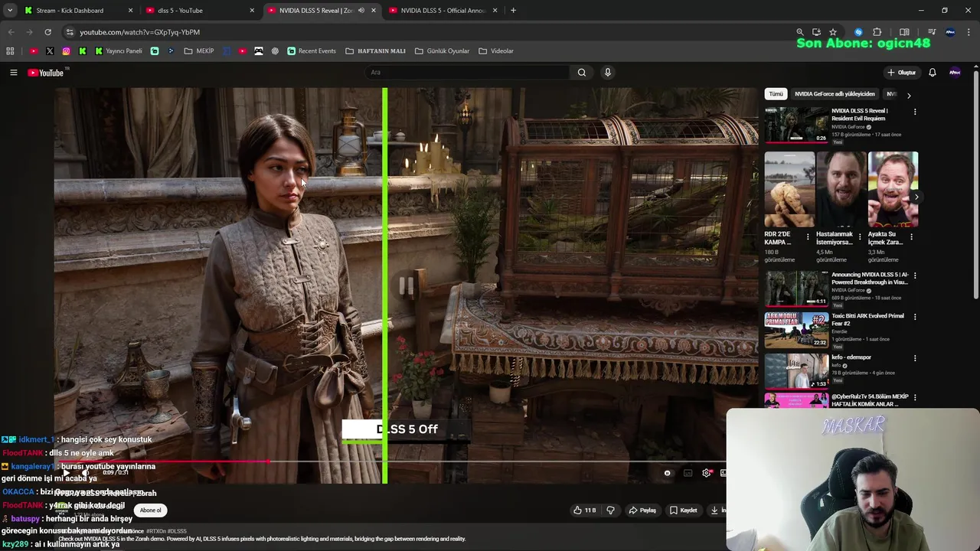The width and height of the screenshot is (980, 551).
Task: Open the YouTube guide hamburger menu
Action: click(x=13, y=73)
